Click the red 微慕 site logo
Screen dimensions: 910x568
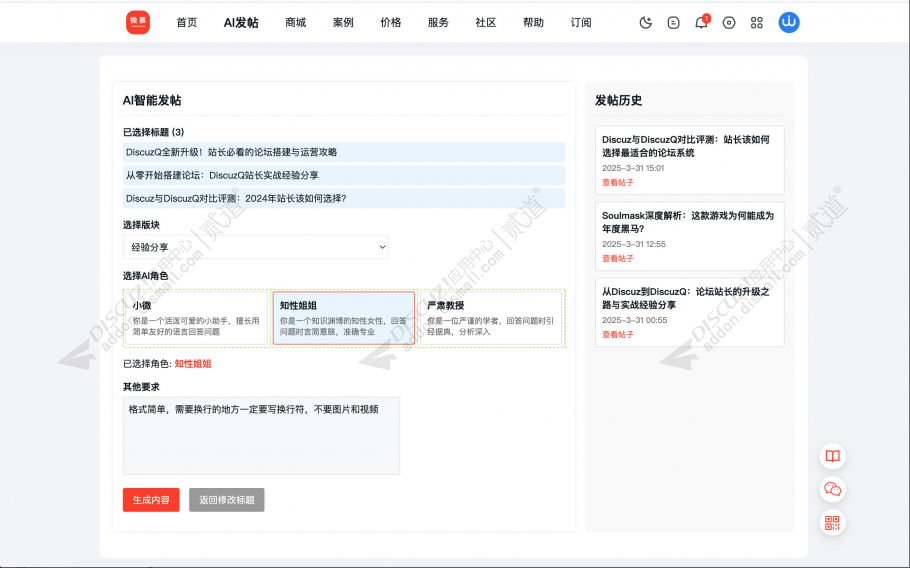(138, 23)
